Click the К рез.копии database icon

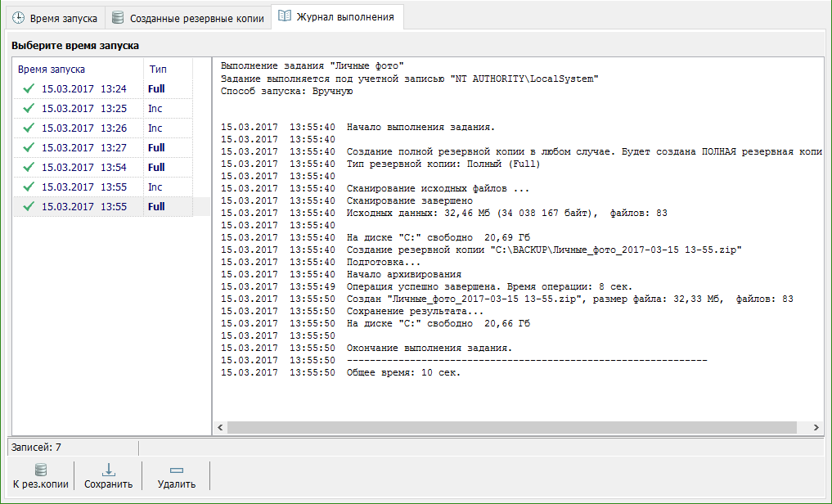pyautogui.click(x=40, y=470)
